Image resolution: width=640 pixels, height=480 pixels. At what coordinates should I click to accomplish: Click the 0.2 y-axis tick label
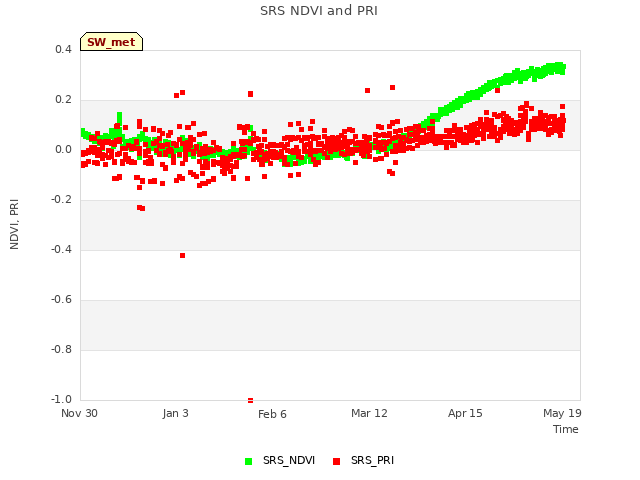[x=63, y=100]
